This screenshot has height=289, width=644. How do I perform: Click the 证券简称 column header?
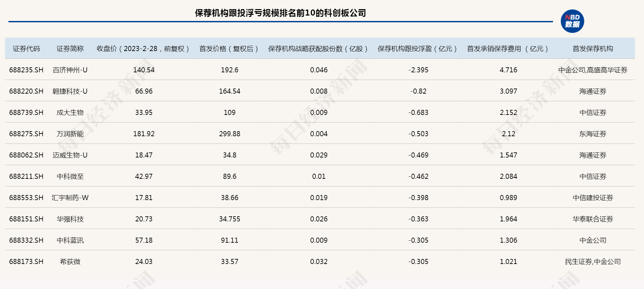click(70, 49)
